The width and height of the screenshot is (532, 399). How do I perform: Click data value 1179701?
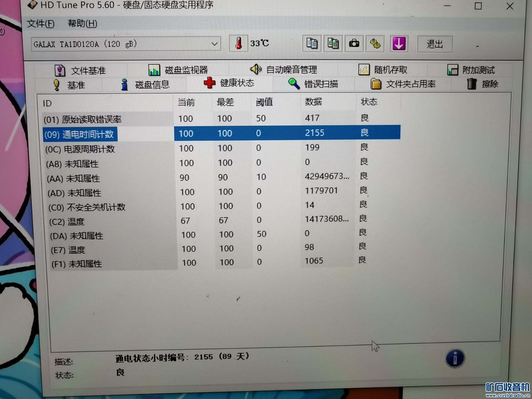click(321, 191)
